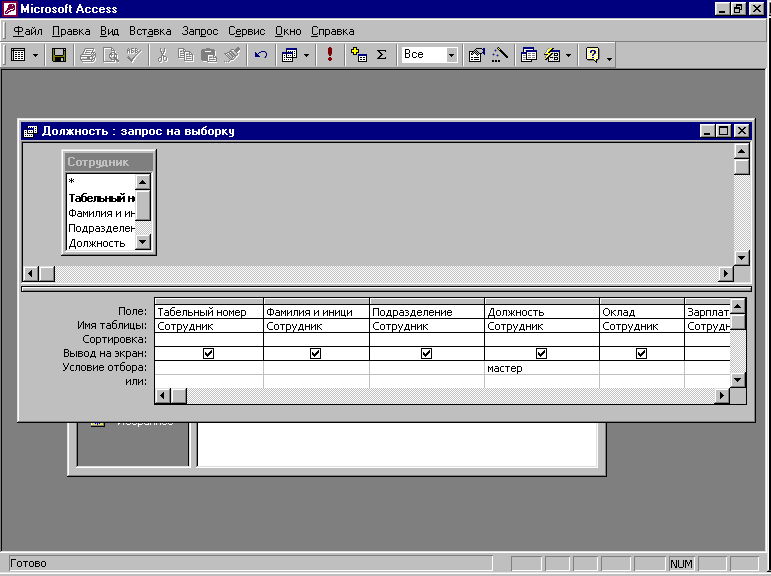This screenshot has height=576, width=771.
Task: Click the Paste clipboard icon
Action: 209,55
